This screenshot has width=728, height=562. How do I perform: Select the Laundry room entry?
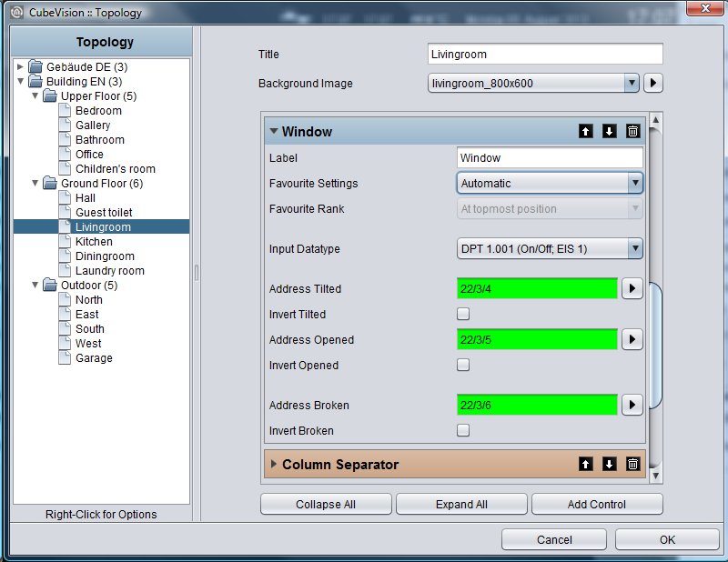click(x=110, y=271)
